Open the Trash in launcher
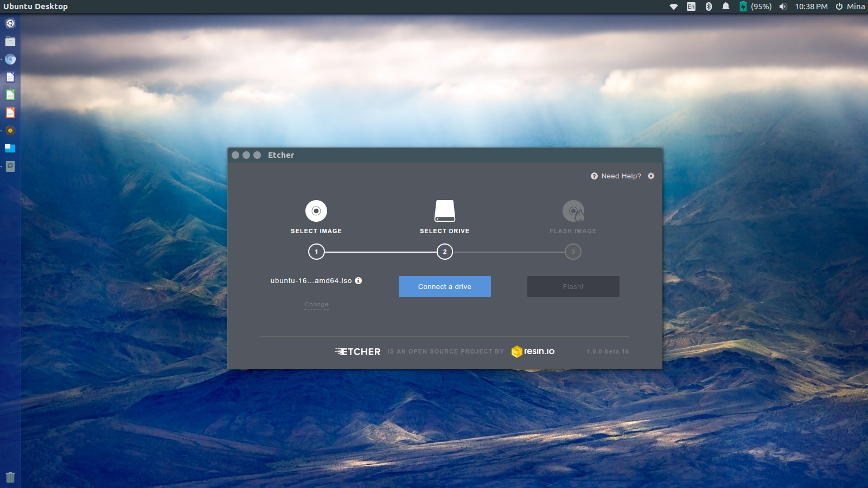This screenshot has width=868, height=488. coord(10,477)
